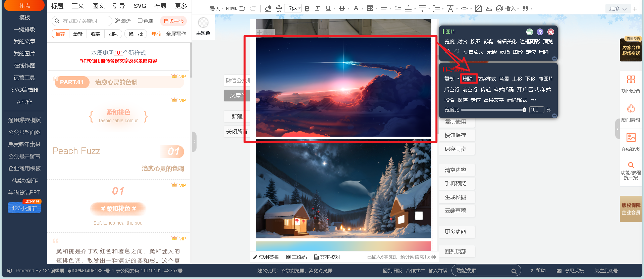Switch to the 图文 style tab
The image size is (644, 279).
(x=99, y=6)
